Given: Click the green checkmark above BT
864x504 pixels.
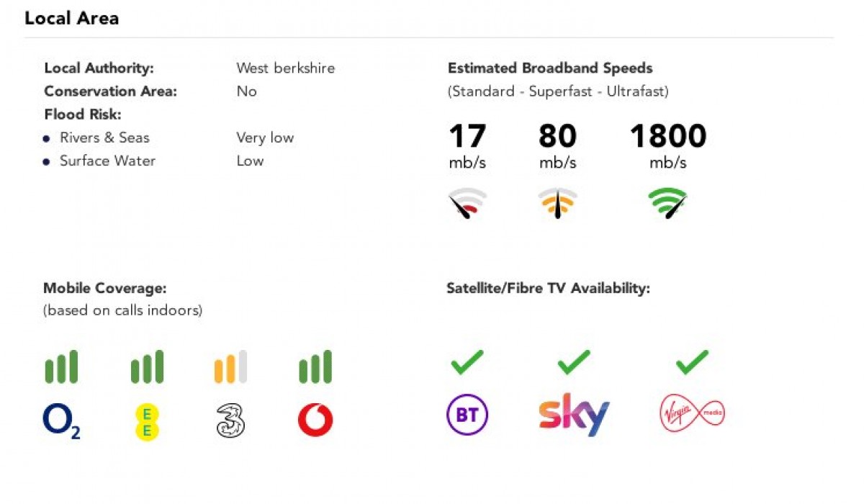Looking at the screenshot, I should coord(467,362).
